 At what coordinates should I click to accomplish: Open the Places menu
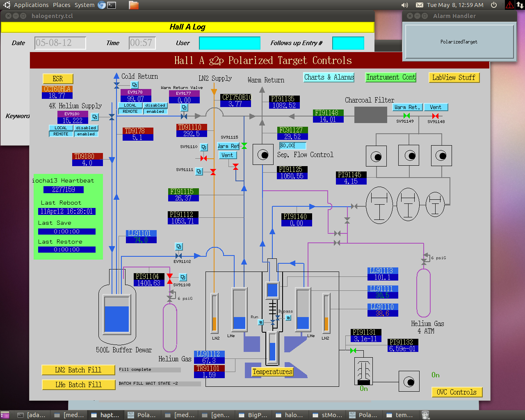(62, 5)
